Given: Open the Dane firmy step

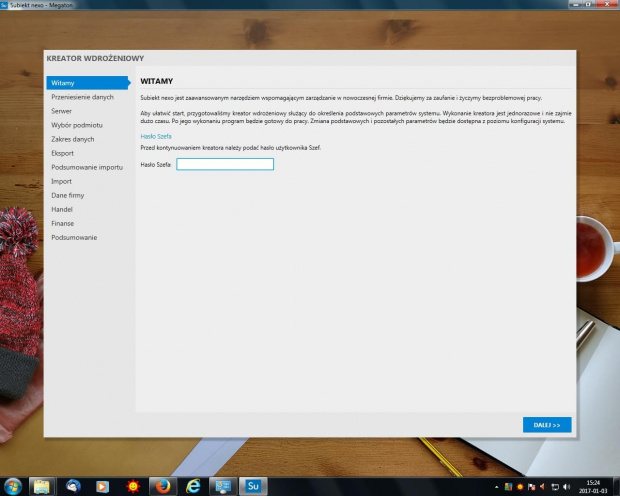Looking at the screenshot, I should click(x=69, y=195).
